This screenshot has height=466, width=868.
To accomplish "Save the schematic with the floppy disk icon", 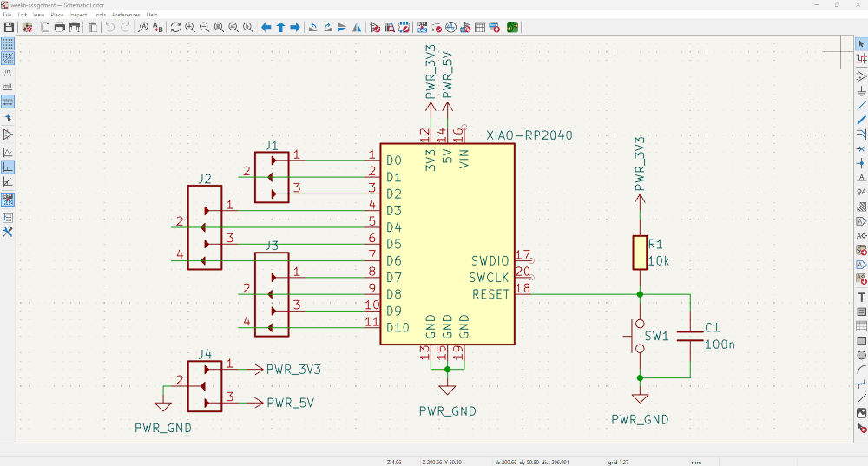I will (x=9, y=27).
